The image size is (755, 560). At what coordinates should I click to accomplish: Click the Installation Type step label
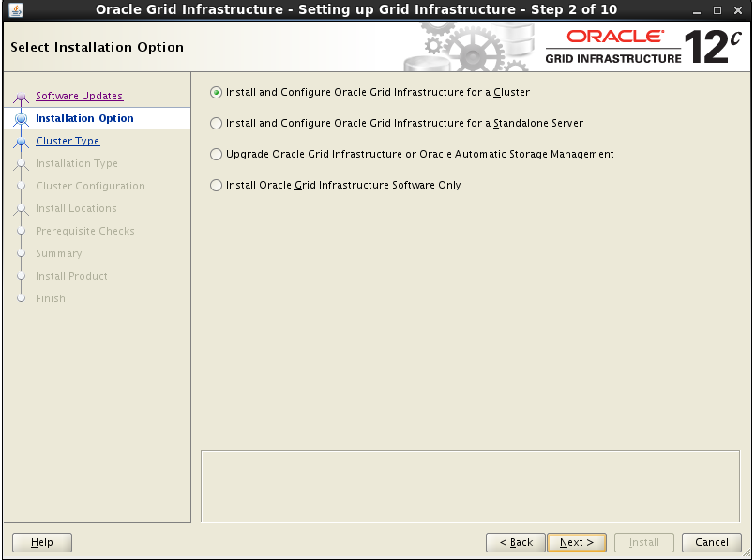77,164
